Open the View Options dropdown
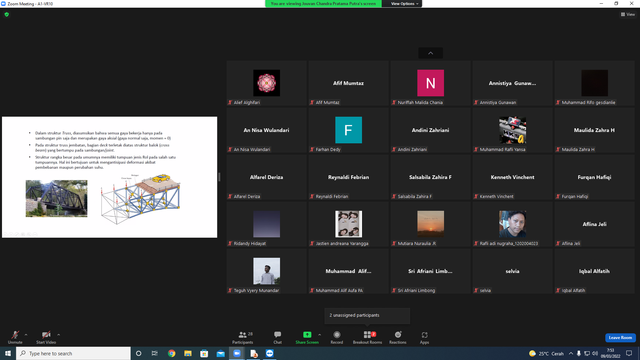The height and width of the screenshot is (360, 640). 404,4
